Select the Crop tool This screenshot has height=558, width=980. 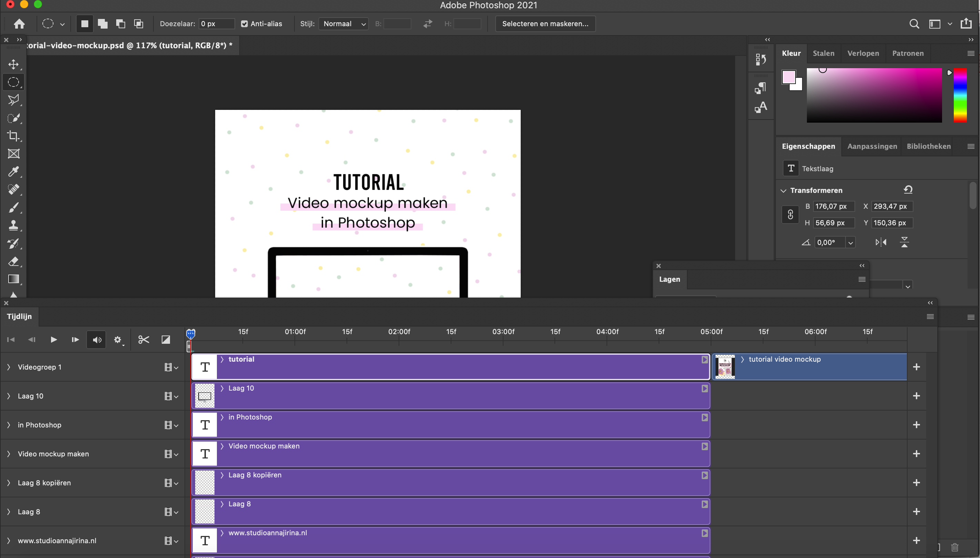click(x=14, y=136)
